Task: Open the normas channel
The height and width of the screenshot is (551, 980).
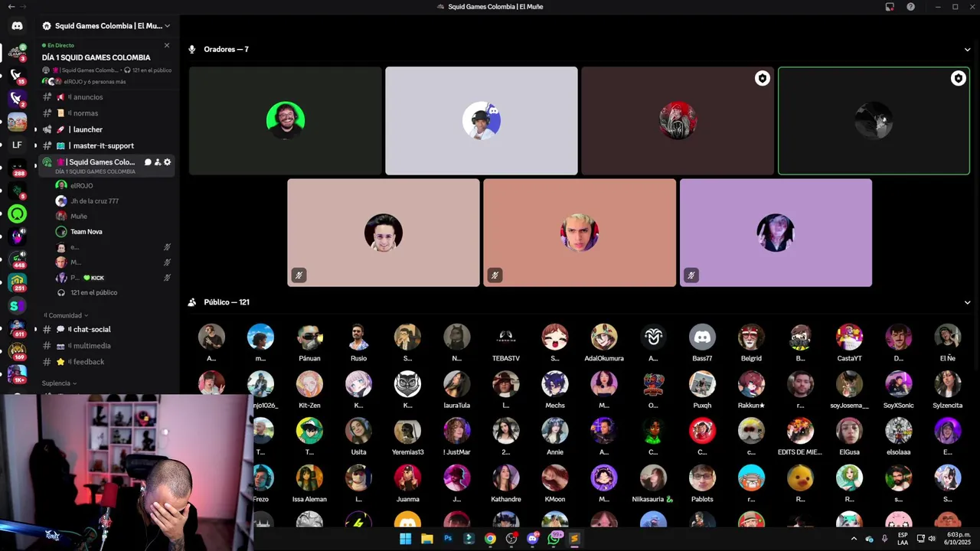Action: (x=107, y=113)
